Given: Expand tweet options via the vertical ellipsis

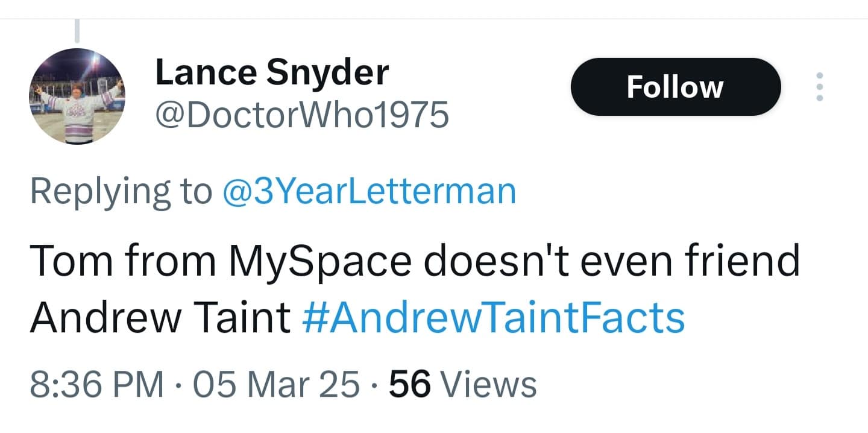Looking at the screenshot, I should (x=819, y=87).
